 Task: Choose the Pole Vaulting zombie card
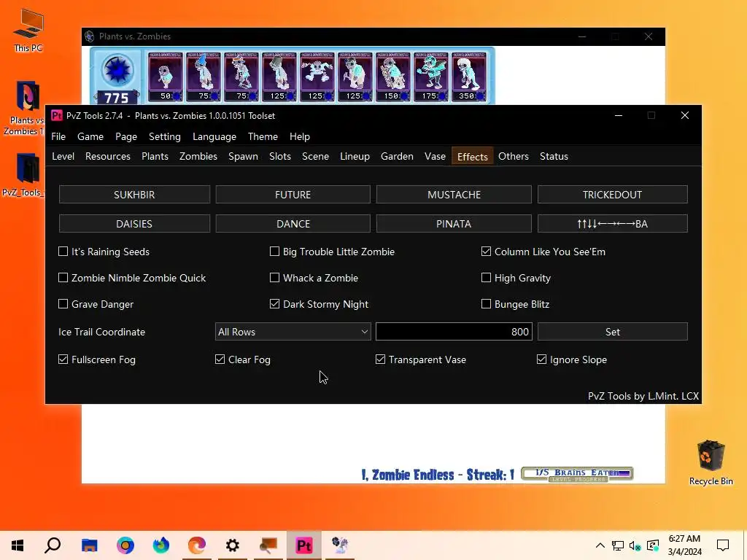pyautogui.click(x=241, y=77)
